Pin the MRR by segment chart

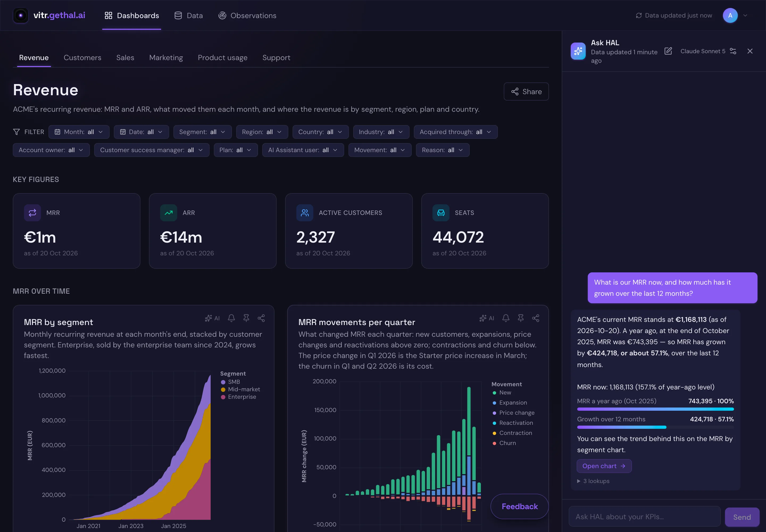pos(246,318)
